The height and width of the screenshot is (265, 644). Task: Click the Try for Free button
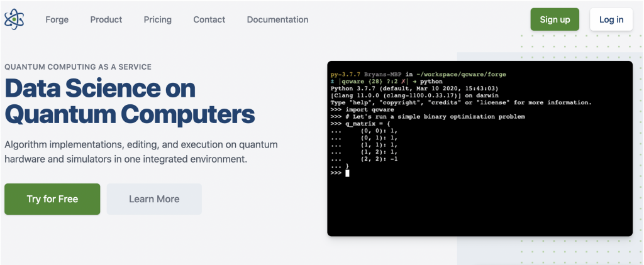[x=52, y=199]
